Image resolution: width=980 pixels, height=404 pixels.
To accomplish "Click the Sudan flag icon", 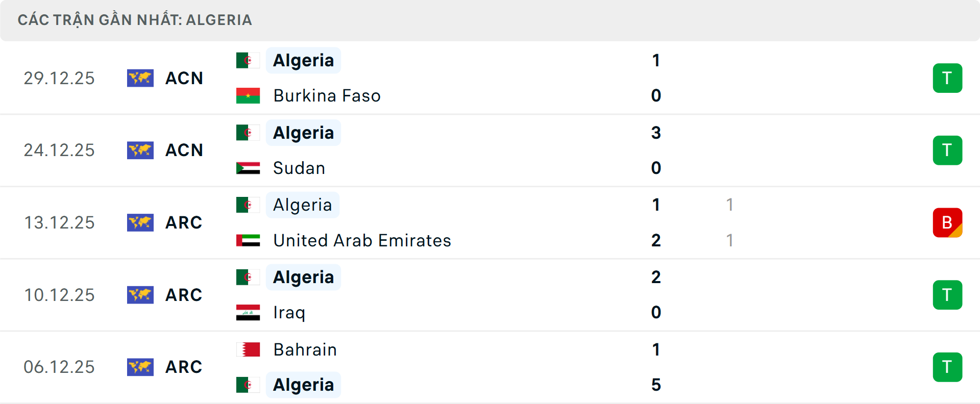I will (248, 168).
